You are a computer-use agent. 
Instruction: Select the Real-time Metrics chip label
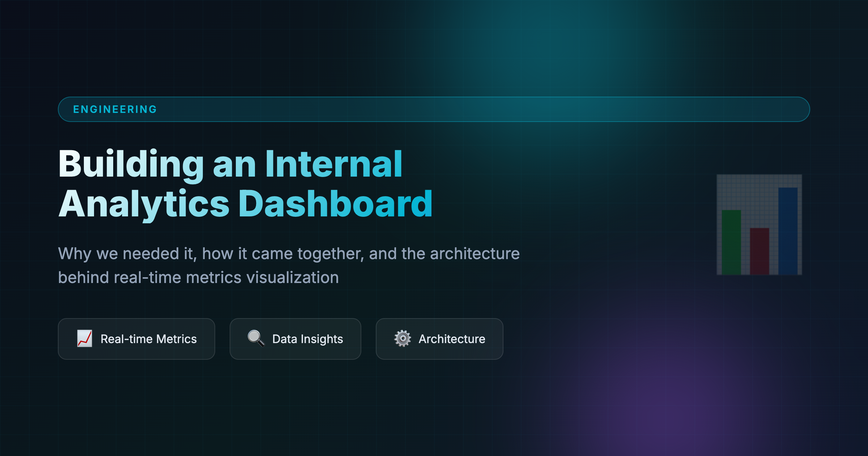(x=149, y=339)
